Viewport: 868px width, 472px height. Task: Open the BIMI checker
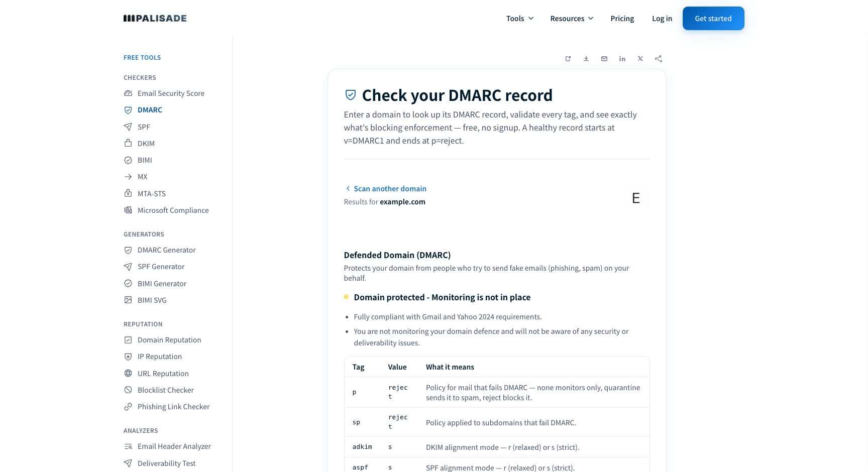145,160
